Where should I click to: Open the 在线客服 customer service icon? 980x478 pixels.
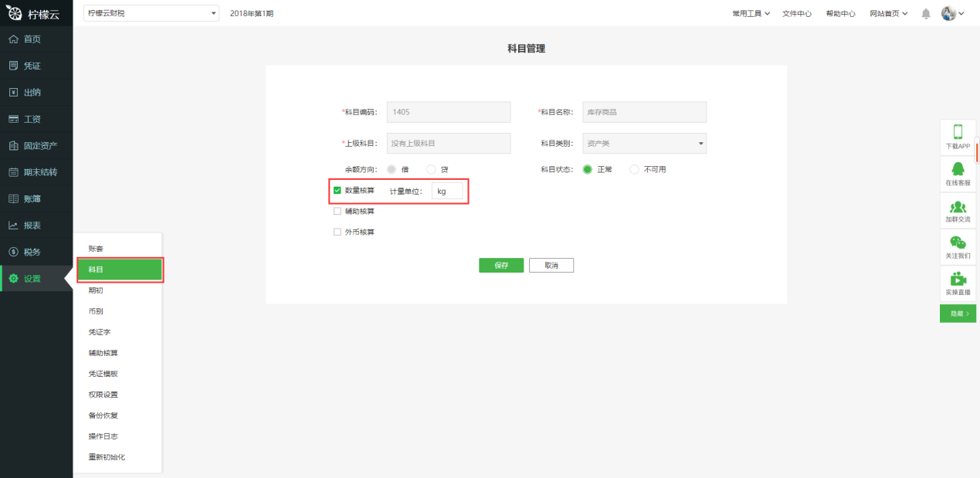[958, 174]
